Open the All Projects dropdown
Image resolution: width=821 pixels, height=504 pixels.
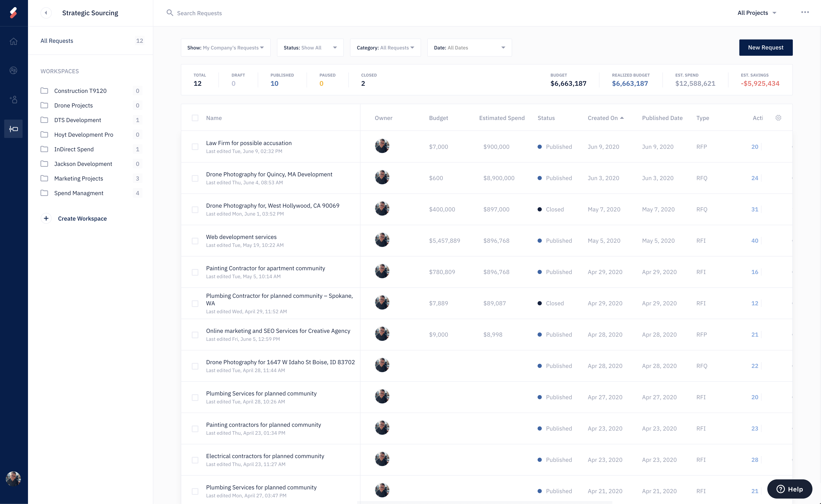pyautogui.click(x=757, y=13)
